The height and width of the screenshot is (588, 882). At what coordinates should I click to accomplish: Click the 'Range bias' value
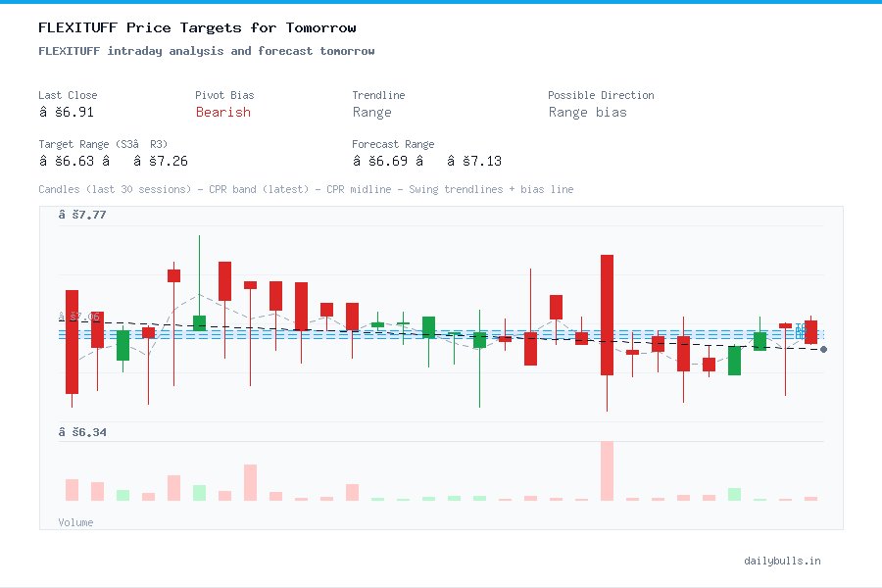[x=588, y=113]
